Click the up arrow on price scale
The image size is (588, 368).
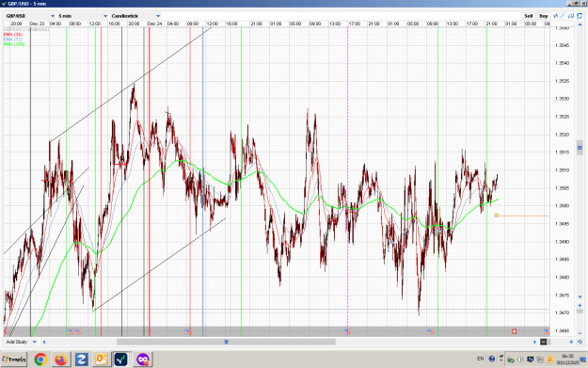(x=580, y=24)
